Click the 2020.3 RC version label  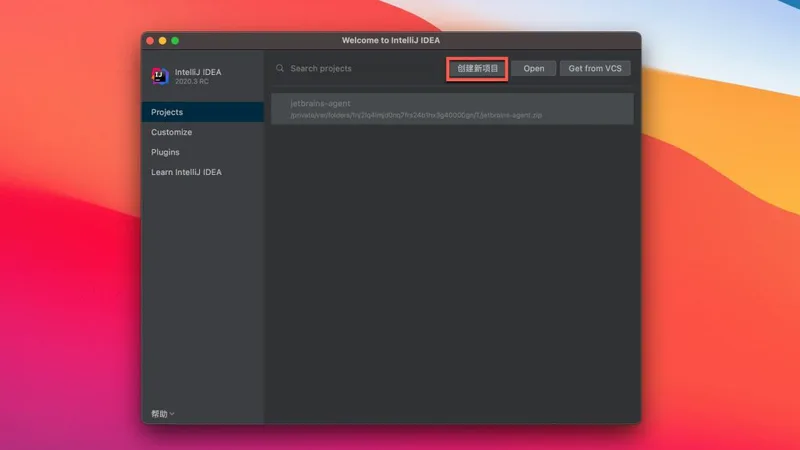click(191, 81)
